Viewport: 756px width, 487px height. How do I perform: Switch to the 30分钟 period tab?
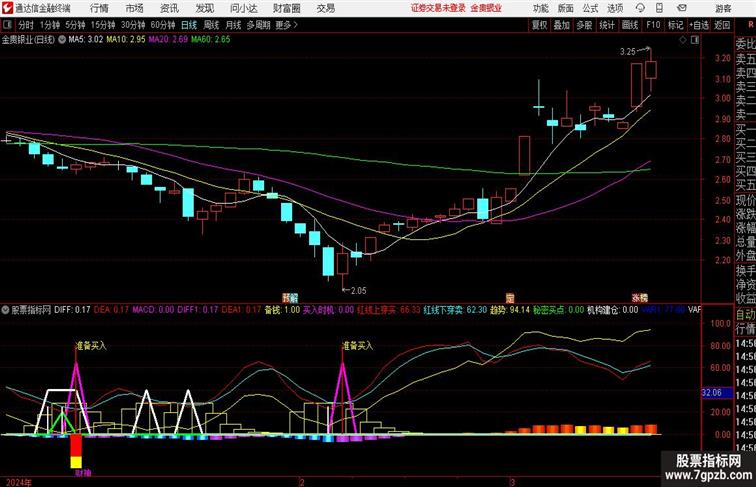coord(133,25)
